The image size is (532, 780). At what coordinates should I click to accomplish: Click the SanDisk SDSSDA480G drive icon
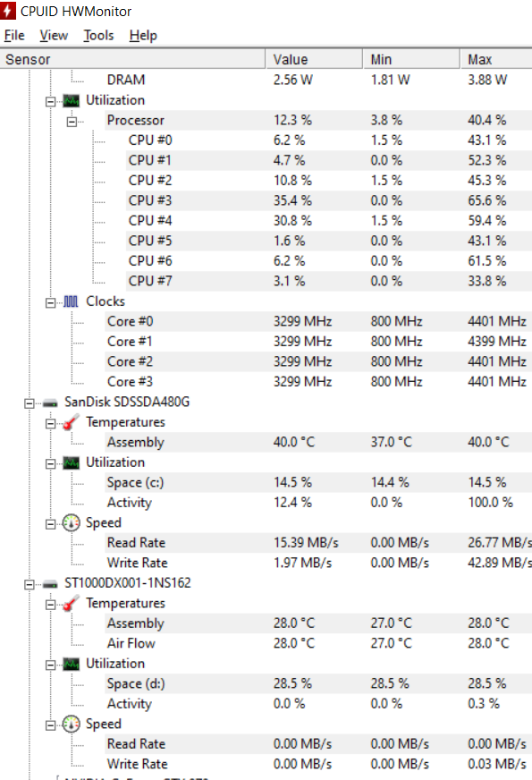(50, 403)
